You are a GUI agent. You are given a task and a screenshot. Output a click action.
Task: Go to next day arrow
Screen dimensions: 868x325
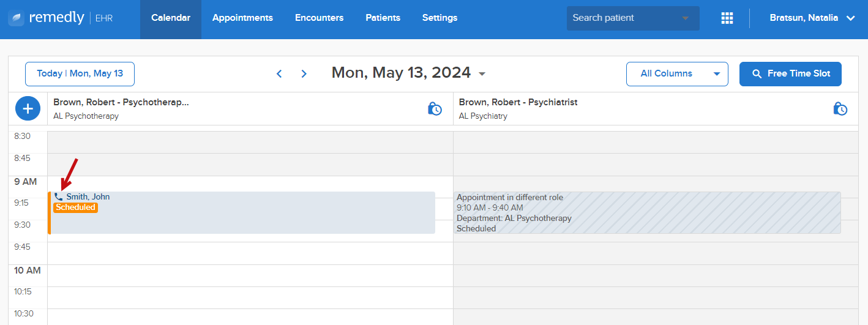[304, 73]
